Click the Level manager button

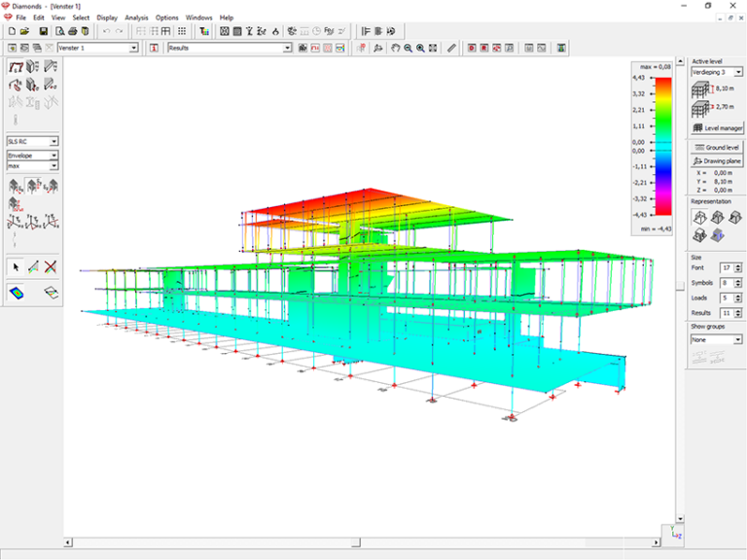click(717, 127)
